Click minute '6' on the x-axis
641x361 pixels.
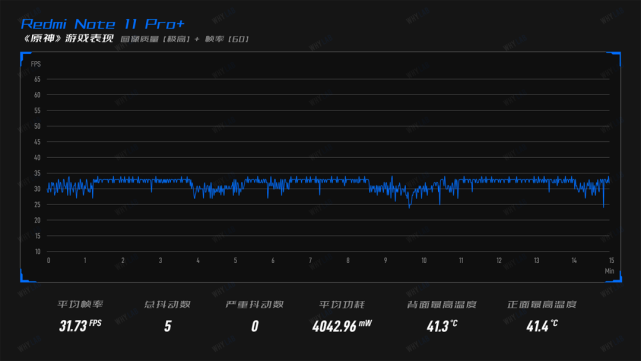[273, 260]
